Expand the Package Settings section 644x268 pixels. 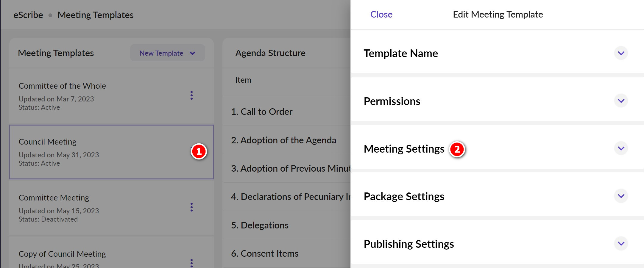[x=621, y=196]
